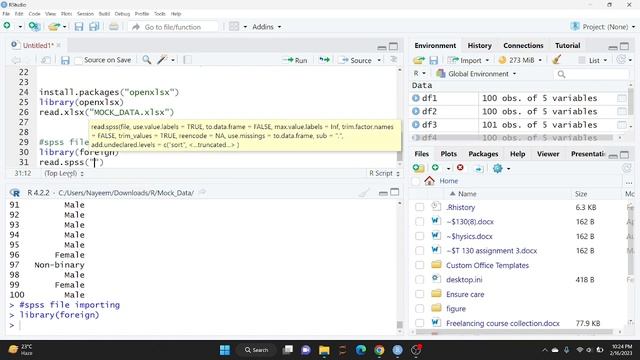Check the ~$hysics.docx file checkbox

419,236
